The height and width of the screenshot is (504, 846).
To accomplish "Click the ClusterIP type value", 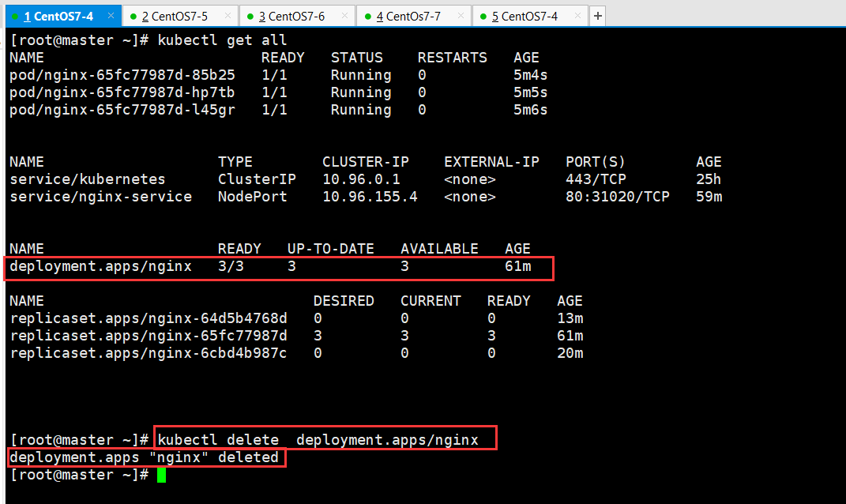I will (x=257, y=179).
